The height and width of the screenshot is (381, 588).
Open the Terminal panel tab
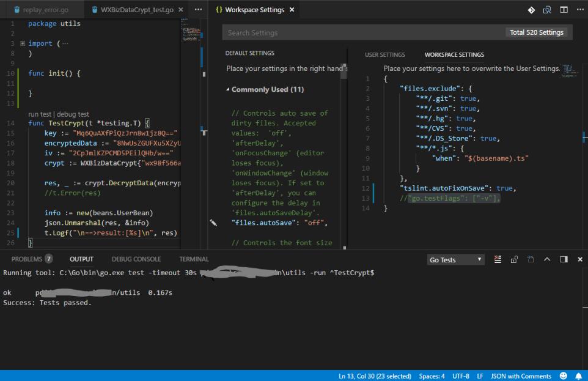(x=194, y=259)
